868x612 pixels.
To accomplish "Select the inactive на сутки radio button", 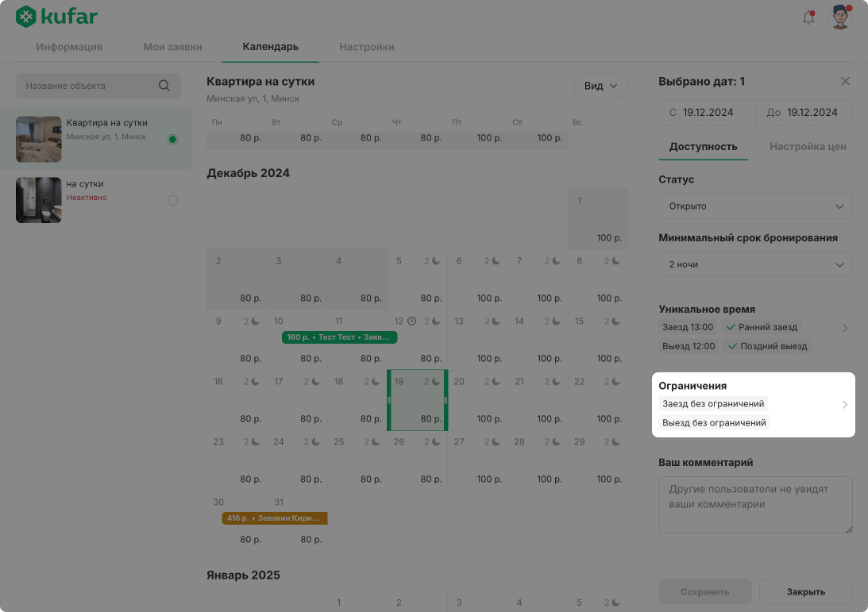I will (172, 200).
